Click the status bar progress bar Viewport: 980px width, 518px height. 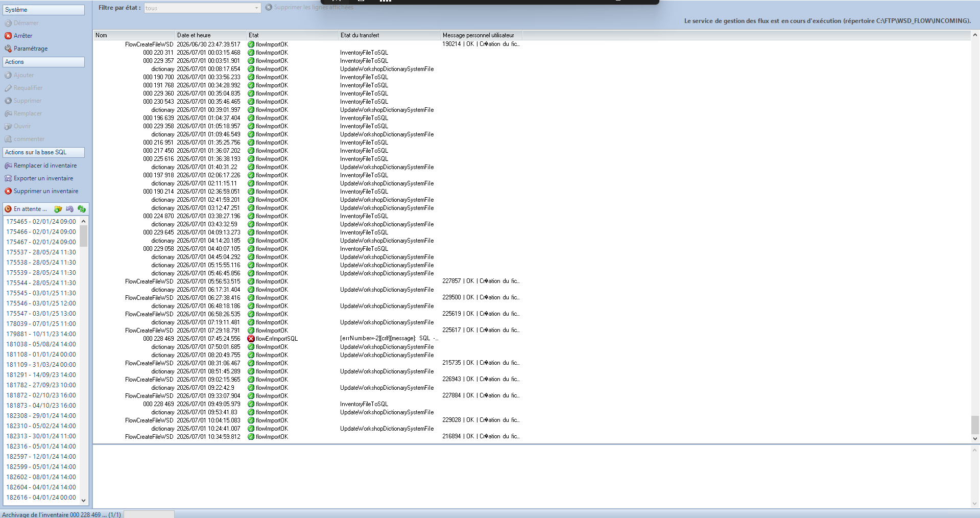point(149,514)
